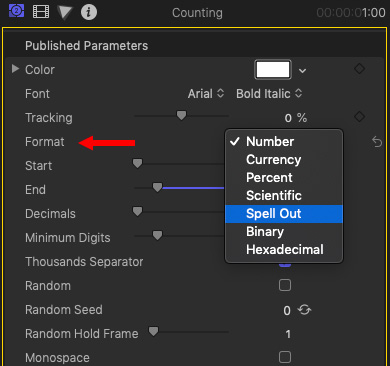Image resolution: width=390 pixels, height=366 pixels.
Task: Open the Arial font family popup
Action: click(x=206, y=94)
